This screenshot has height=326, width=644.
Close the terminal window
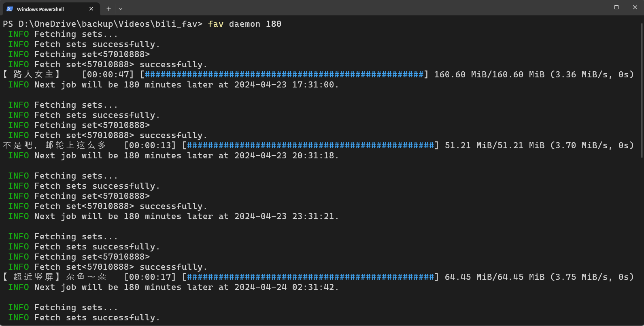pyautogui.click(x=635, y=7)
